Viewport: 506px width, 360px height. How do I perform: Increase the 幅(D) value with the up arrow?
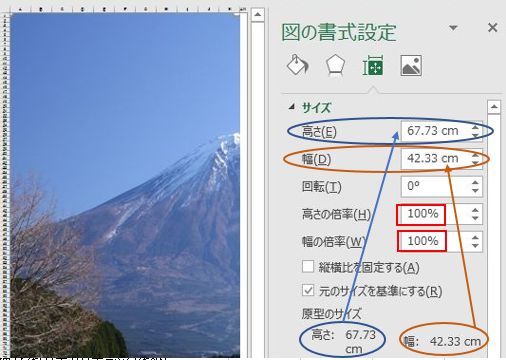click(x=476, y=154)
